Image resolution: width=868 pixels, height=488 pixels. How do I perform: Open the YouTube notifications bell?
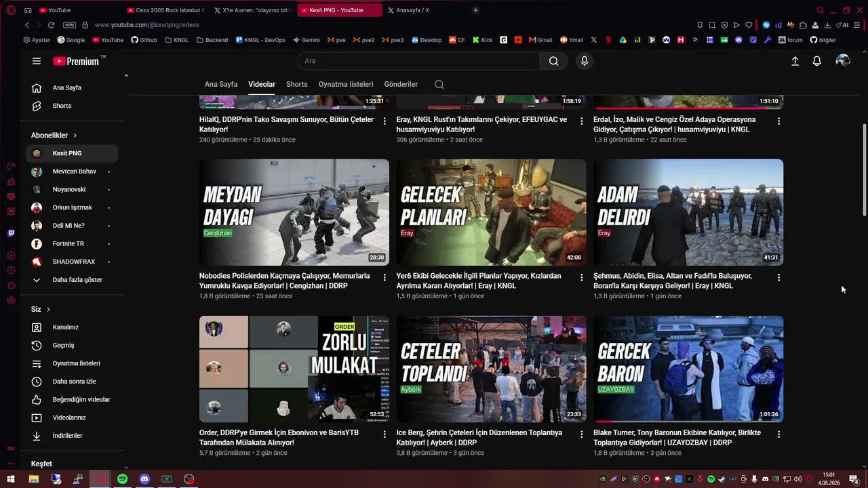pos(817,61)
